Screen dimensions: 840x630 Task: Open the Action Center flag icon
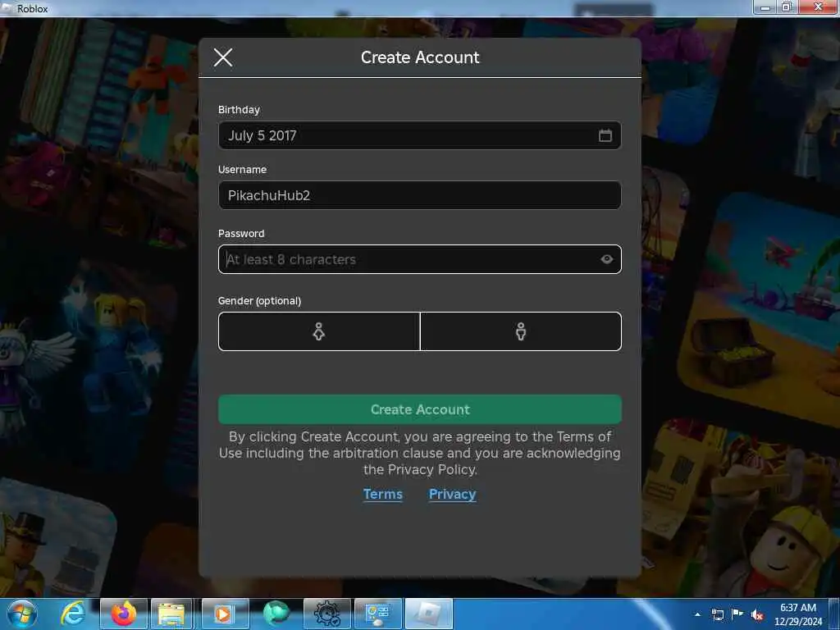(x=737, y=614)
